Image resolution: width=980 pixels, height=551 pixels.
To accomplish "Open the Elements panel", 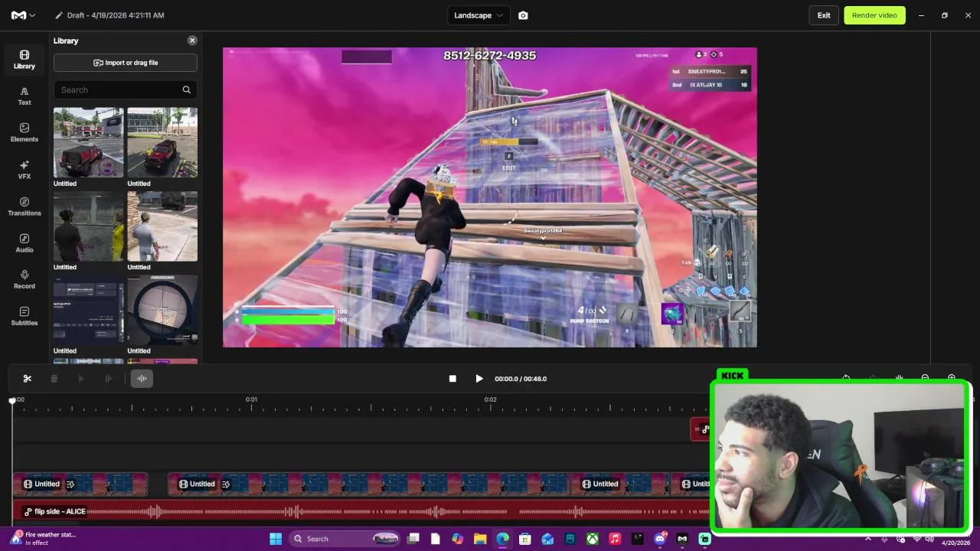I will click(x=24, y=133).
